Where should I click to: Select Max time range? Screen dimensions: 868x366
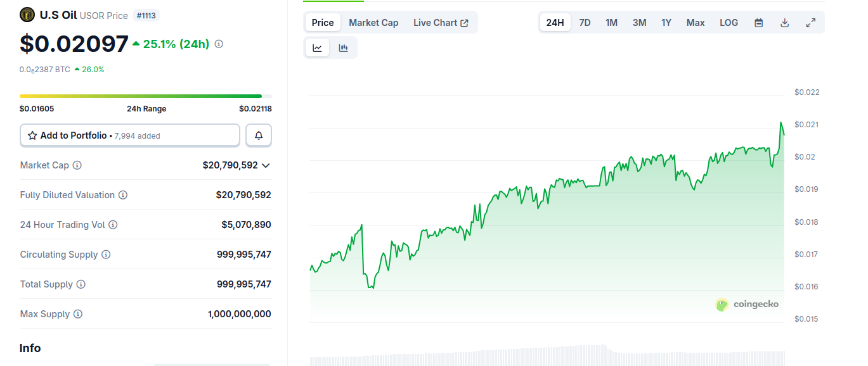[x=696, y=23]
